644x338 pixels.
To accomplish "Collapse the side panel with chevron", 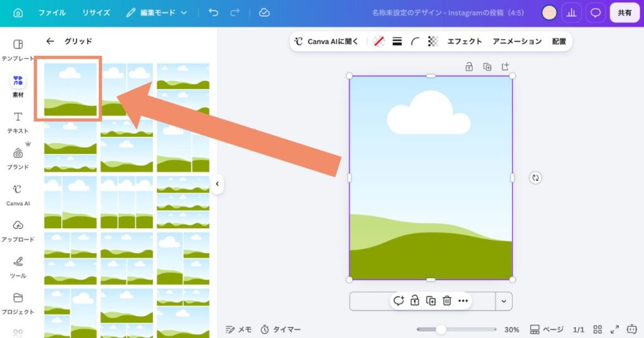I will tap(217, 184).
